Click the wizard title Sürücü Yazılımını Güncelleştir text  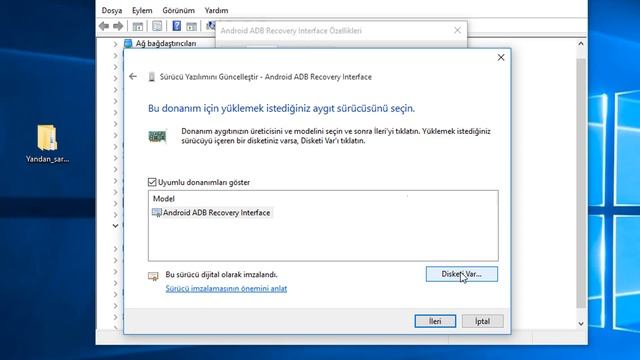266,77
